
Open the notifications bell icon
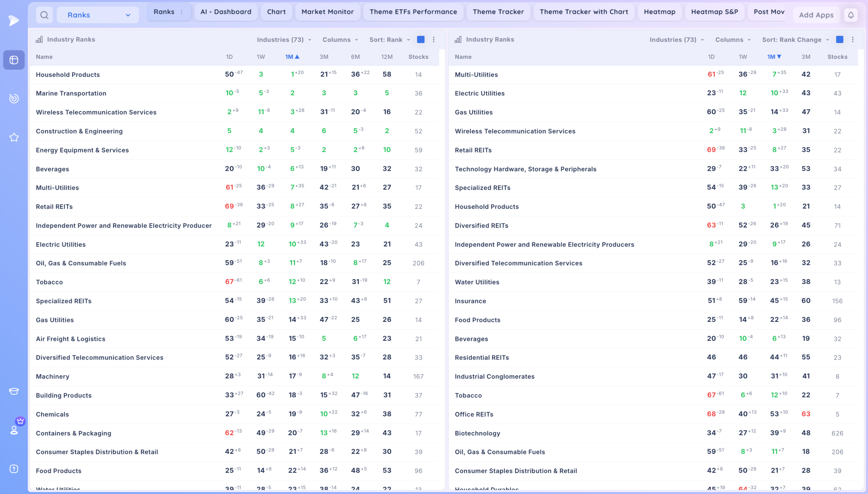851,15
